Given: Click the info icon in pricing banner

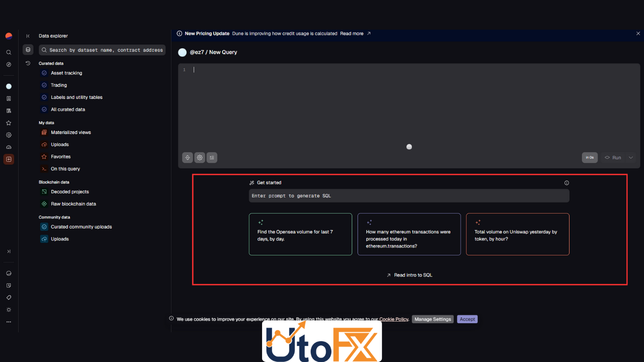Looking at the screenshot, I should pyautogui.click(x=179, y=33).
